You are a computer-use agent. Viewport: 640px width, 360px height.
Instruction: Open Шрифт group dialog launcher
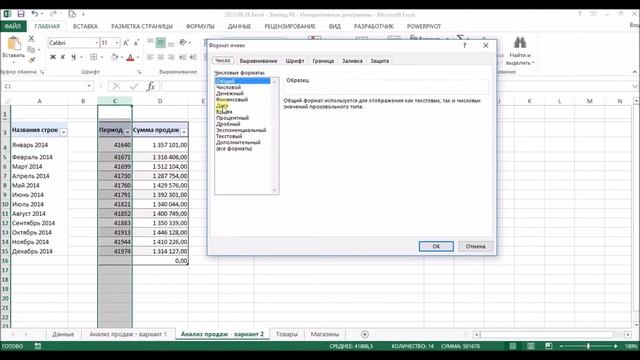tap(139, 72)
